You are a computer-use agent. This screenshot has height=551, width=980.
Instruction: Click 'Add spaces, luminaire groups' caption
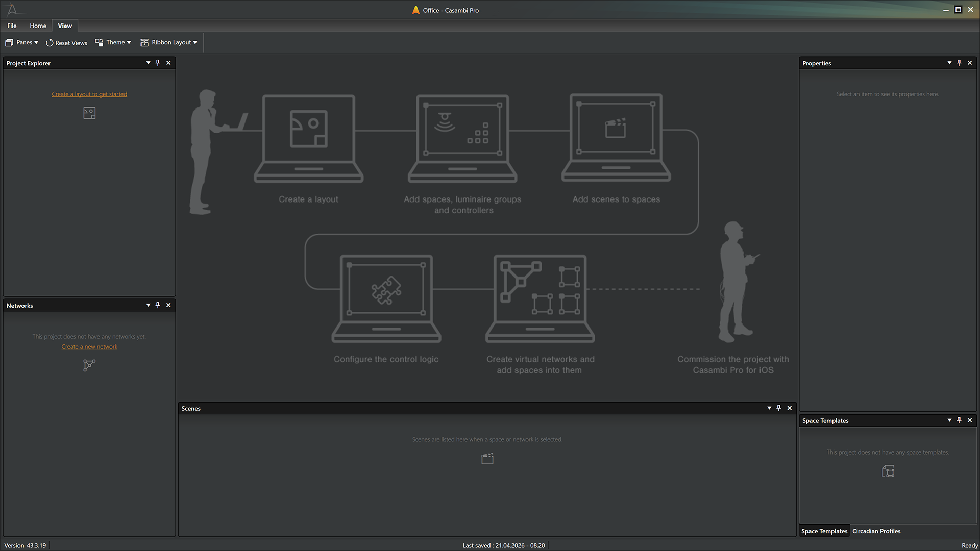[463, 205]
